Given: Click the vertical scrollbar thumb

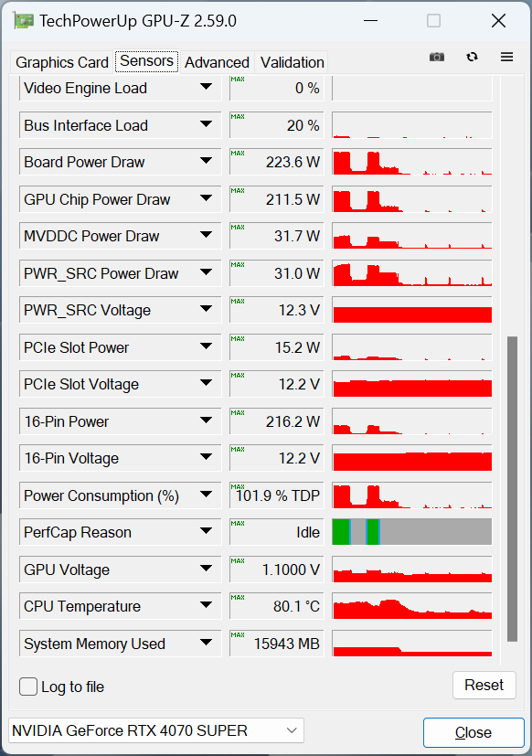Looking at the screenshot, I should pos(512,489).
